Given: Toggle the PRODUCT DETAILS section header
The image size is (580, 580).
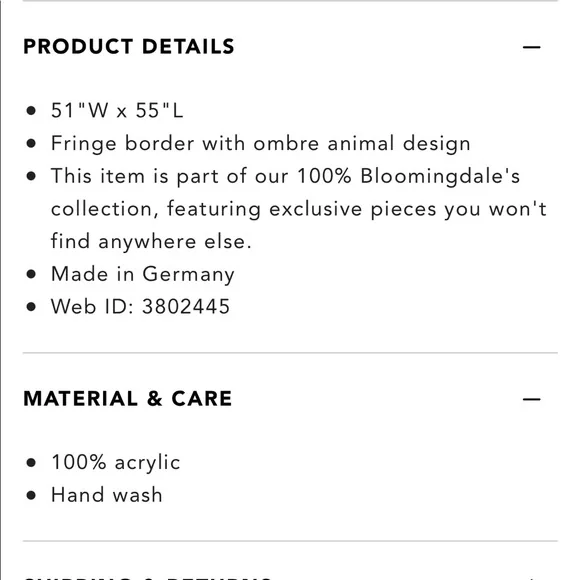Looking at the screenshot, I should (129, 47).
